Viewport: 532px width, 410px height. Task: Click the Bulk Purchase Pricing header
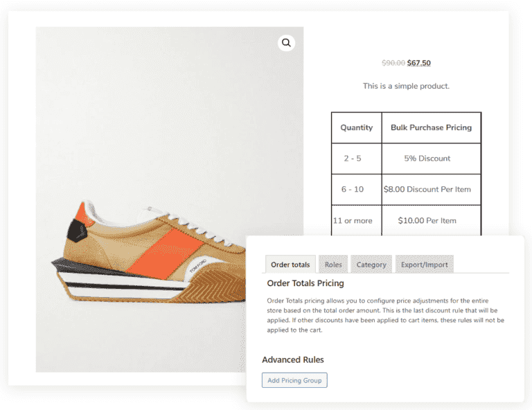431,128
